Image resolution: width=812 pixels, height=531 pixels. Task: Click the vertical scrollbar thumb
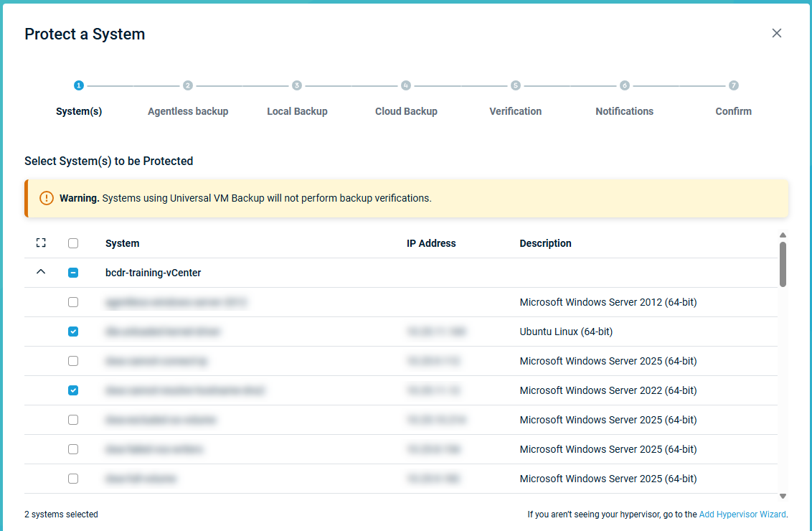tap(783, 264)
